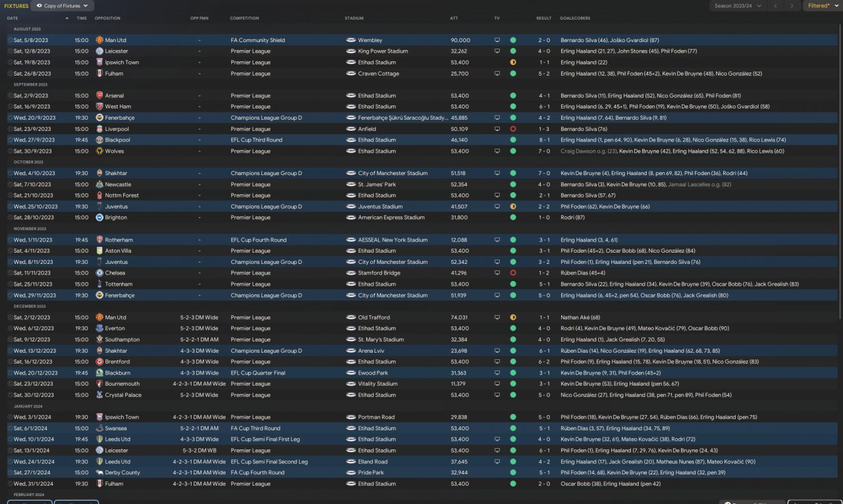Click the Wolves club badge icon
This screenshot has width=843, height=504.
99,151
